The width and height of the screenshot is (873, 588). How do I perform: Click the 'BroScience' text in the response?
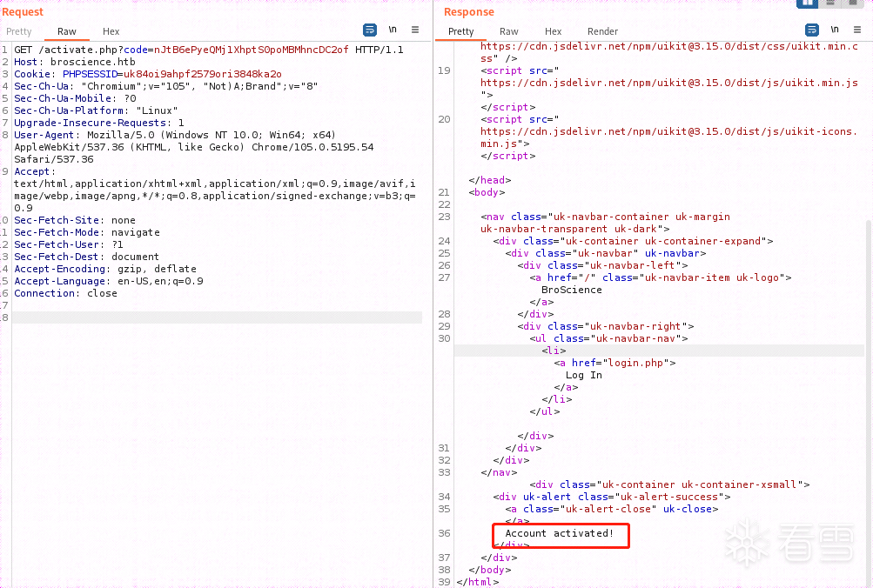coord(572,290)
